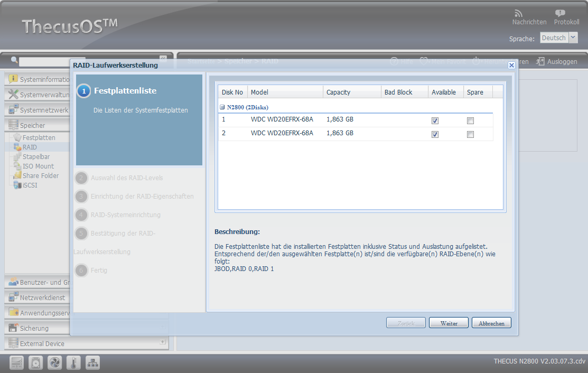588x373 pixels.
Task: Click the Nachrichten link text
Action: point(529,22)
